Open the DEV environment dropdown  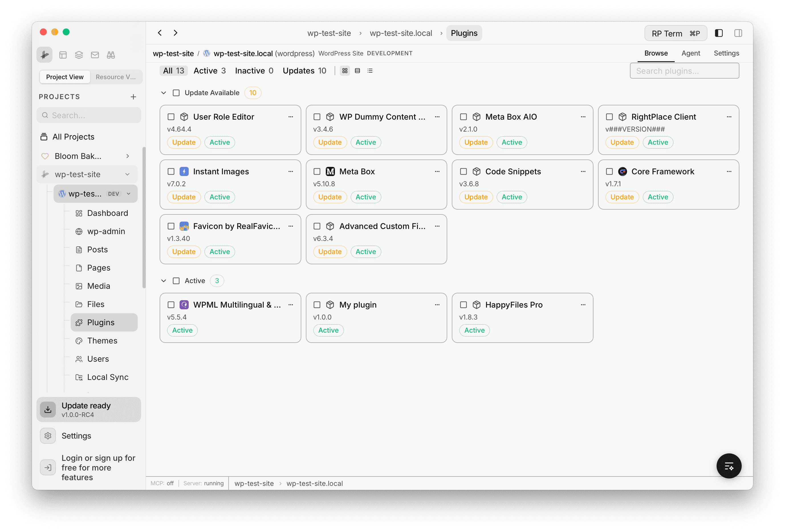(x=129, y=193)
